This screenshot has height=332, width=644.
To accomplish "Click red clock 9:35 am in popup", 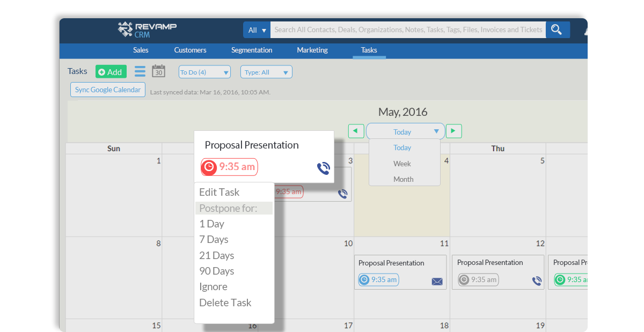I will click(x=230, y=167).
